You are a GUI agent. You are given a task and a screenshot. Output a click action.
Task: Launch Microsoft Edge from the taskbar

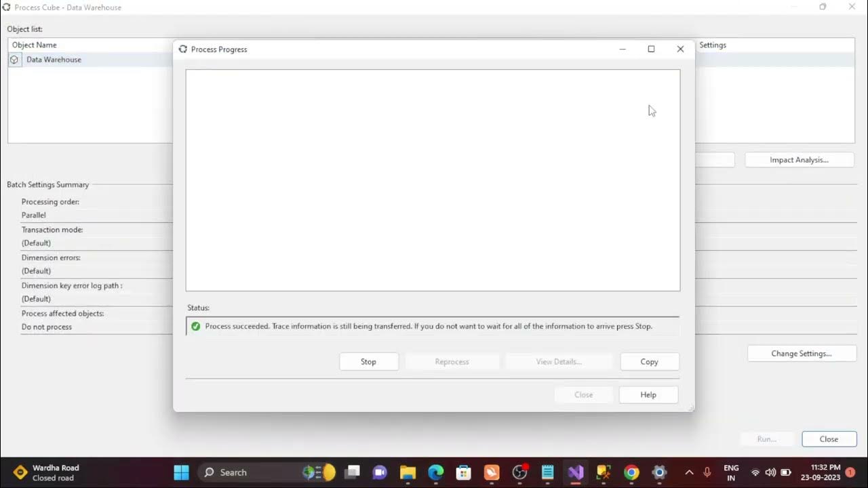tap(435, 472)
